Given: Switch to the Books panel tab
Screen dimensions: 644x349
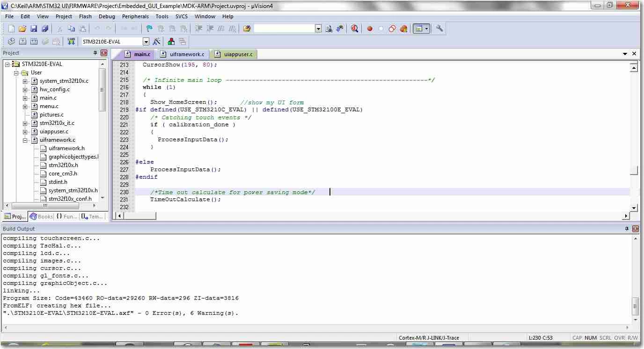Looking at the screenshot, I should 41,217.
